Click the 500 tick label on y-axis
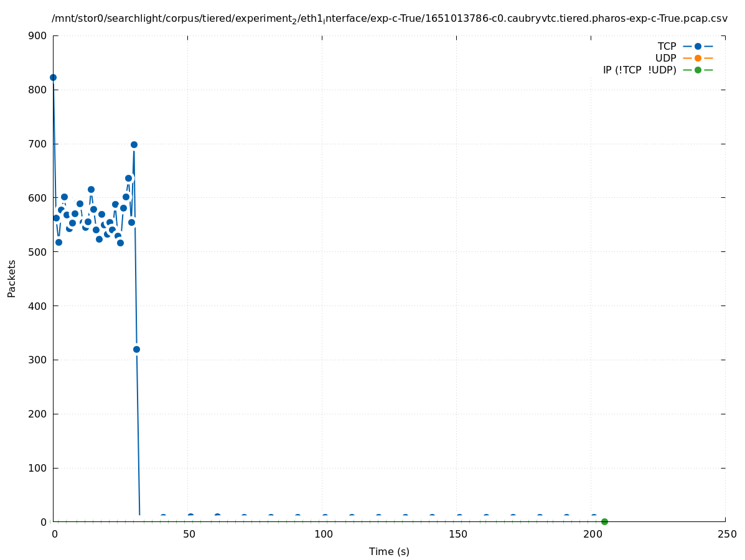Viewport: 745px width, 560px height. pos(38,252)
